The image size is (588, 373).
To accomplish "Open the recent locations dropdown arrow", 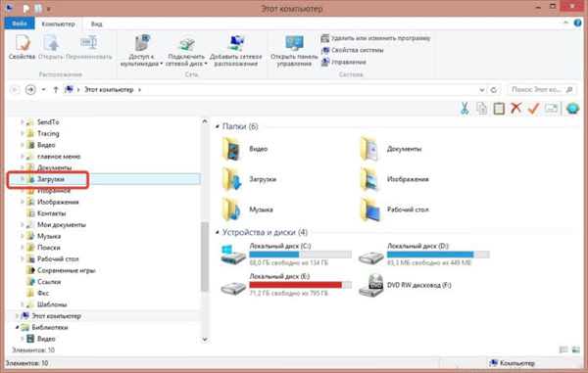I will [43, 90].
